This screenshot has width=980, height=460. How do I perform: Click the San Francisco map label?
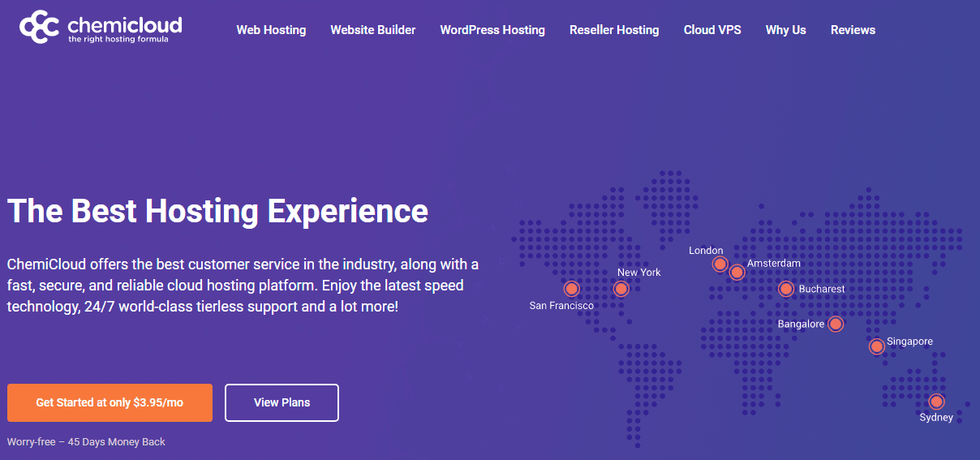coord(561,306)
